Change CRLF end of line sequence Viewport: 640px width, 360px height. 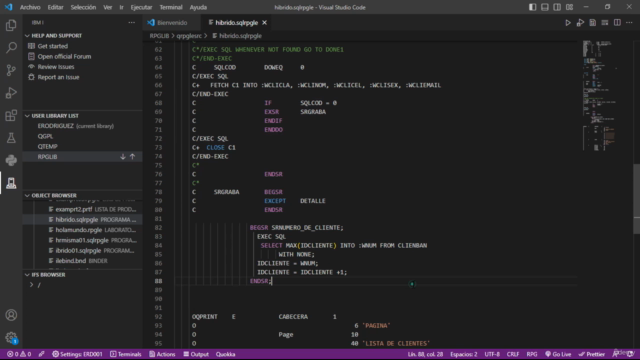tap(513, 354)
